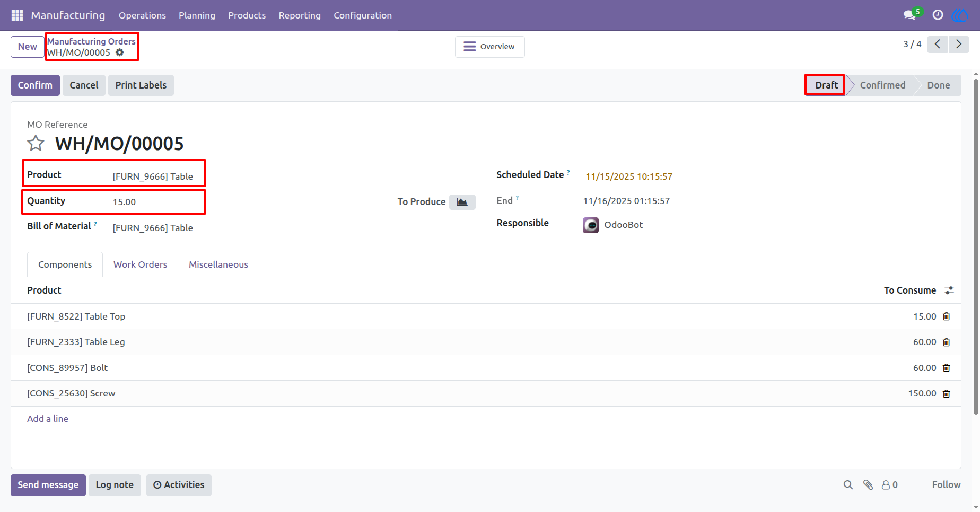Select the Components tab

pyautogui.click(x=65, y=264)
